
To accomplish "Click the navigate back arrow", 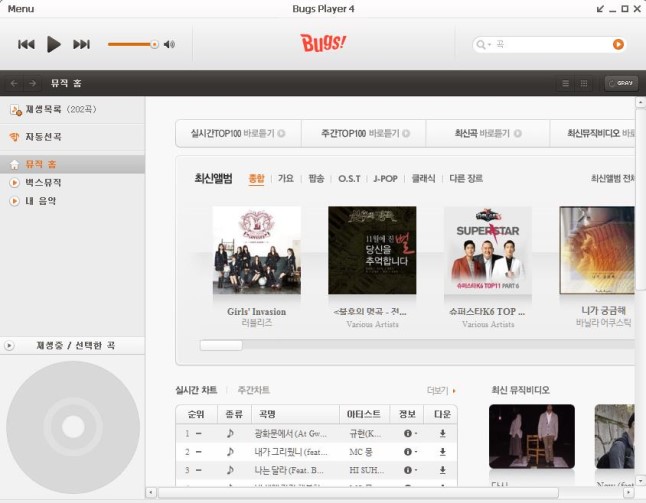I will tap(14, 83).
